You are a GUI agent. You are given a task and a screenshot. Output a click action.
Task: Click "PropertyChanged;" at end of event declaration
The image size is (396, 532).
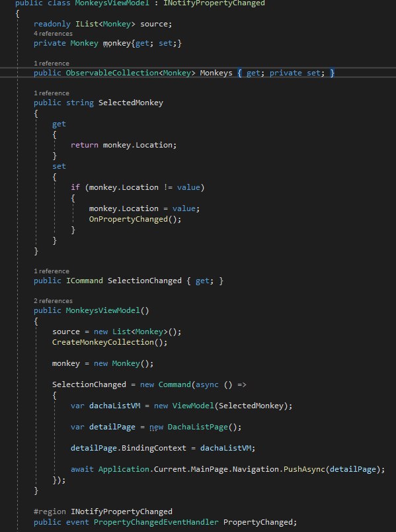(x=260, y=522)
